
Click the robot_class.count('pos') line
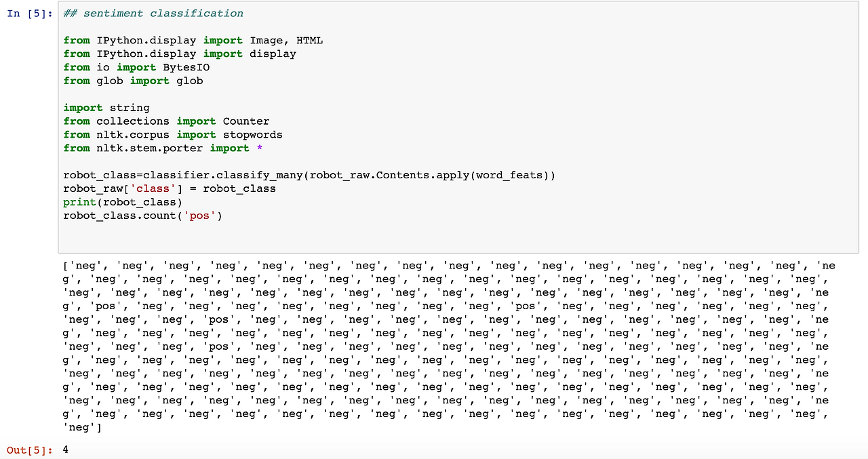point(142,216)
